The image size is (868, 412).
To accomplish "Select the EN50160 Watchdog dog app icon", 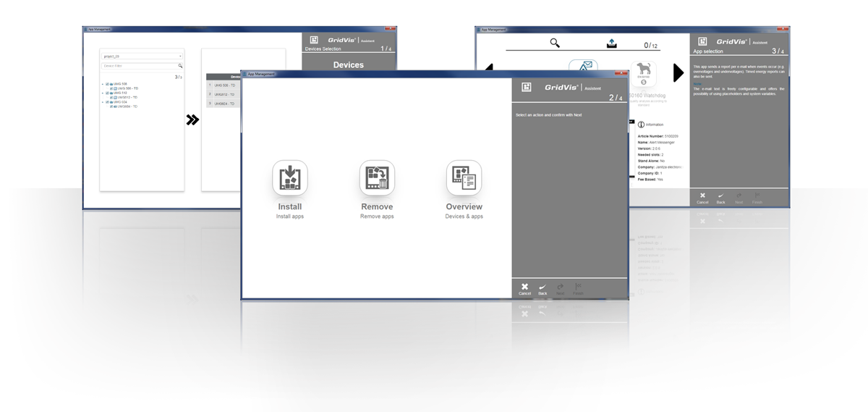I will point(643,75).
